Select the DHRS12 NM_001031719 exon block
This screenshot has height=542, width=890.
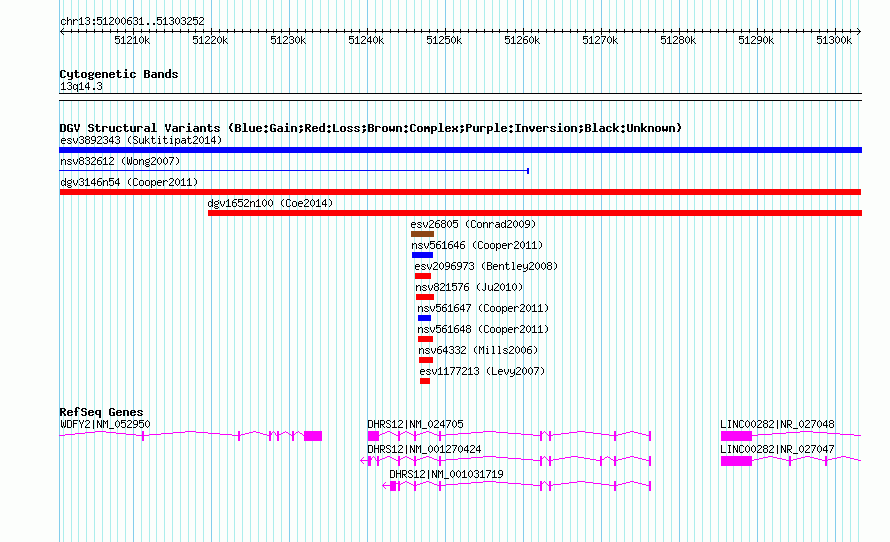[393, 486]
